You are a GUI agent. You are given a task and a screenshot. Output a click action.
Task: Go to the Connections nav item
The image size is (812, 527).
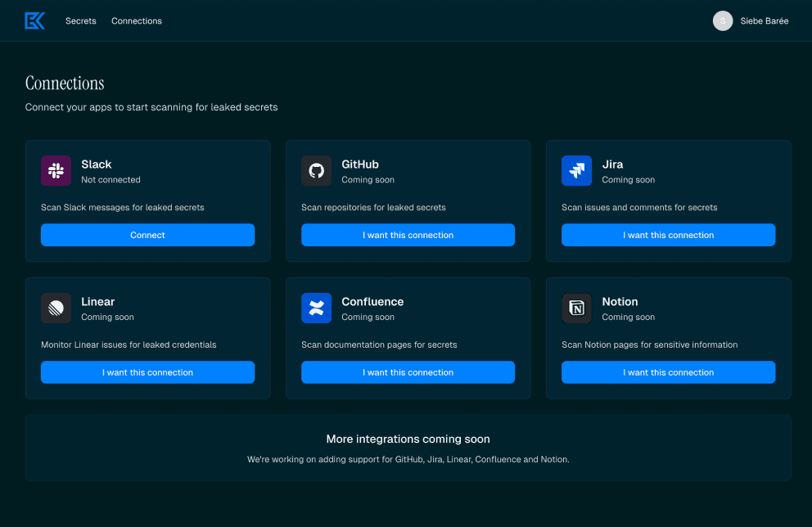coord(137,21)
